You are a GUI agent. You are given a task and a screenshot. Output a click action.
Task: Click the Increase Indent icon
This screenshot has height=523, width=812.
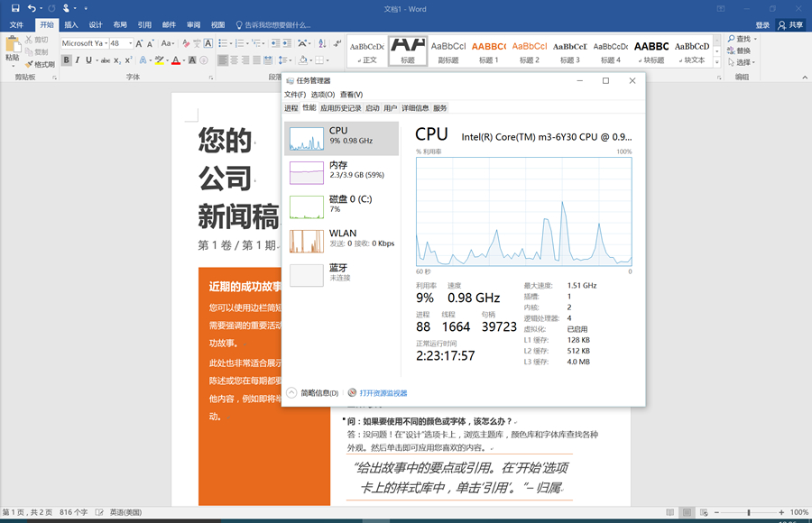(x=287, y=43)
